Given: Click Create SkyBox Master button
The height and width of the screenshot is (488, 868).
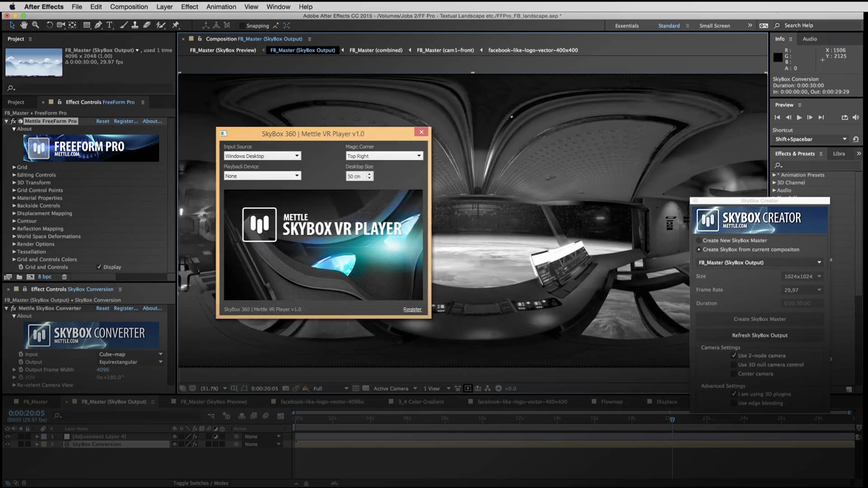Looking at the screenshot, I should pyautogui.click(x=759, y=319).
